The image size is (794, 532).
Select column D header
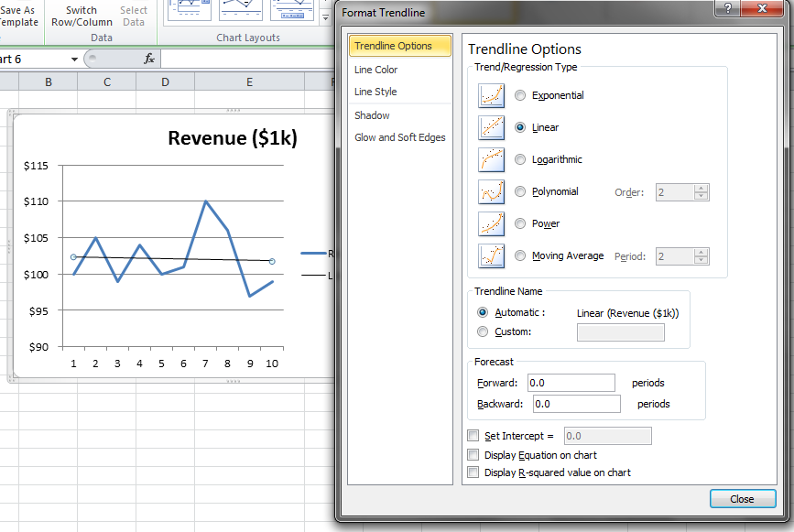tap(165, 82)
